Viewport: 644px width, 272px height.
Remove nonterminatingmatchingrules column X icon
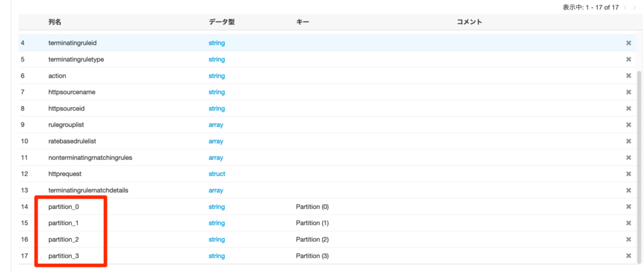629,158
